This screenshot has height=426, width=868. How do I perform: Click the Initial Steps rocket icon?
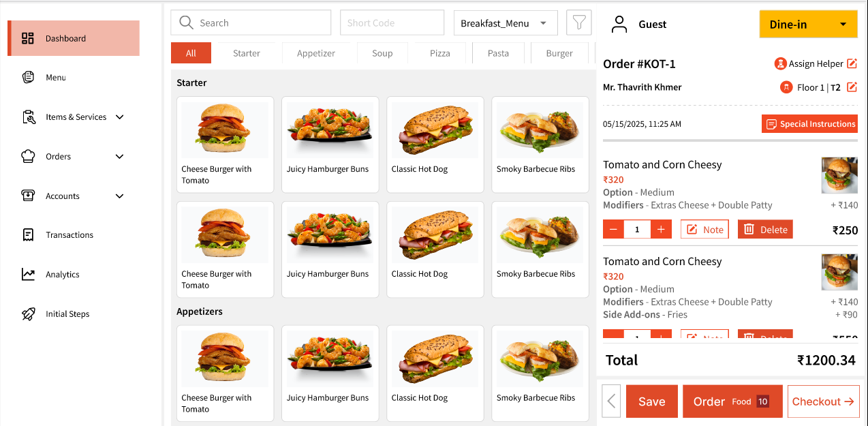coord(28,314)
